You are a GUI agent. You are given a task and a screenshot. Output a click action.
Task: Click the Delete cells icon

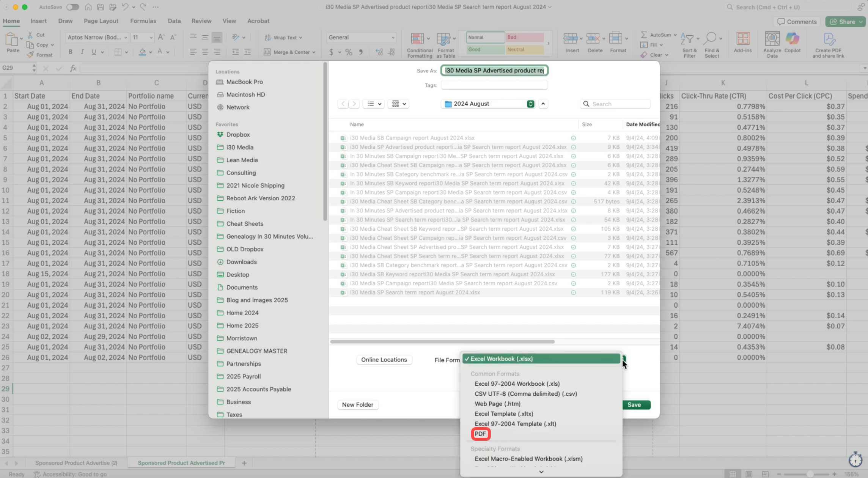click(x=593, y=39)
